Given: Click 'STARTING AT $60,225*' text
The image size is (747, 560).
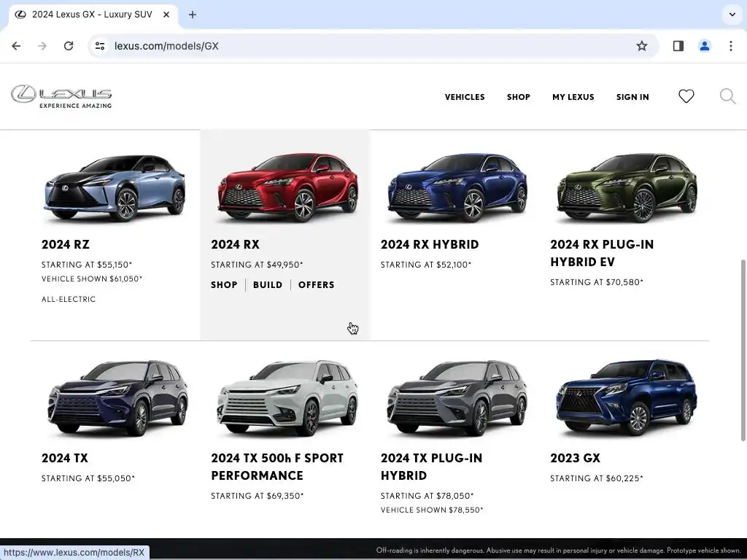Looking at the screenshot, I should (x=597, y=478).
